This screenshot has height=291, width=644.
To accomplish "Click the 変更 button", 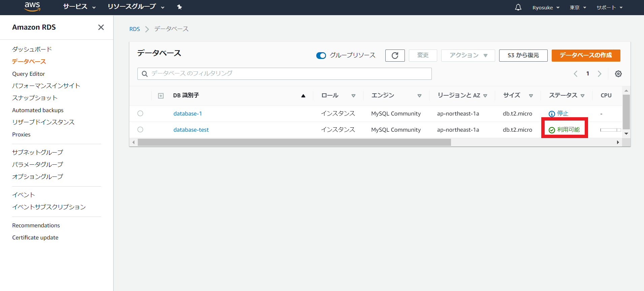I will coord(423,56).
